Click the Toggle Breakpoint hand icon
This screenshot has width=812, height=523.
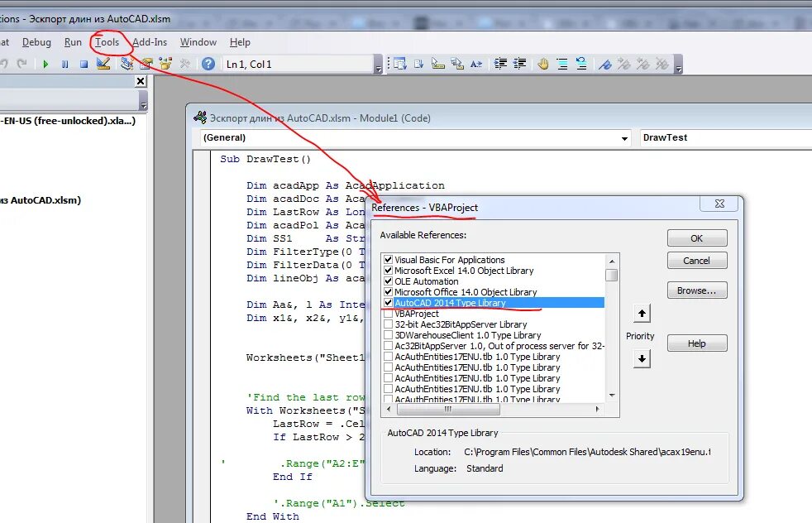pyautogui.click(x=543, y=63)
